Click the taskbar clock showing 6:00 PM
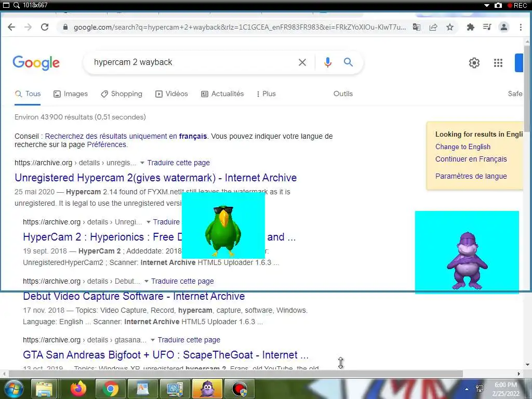 pyautogui.click(x=506, y=389)
